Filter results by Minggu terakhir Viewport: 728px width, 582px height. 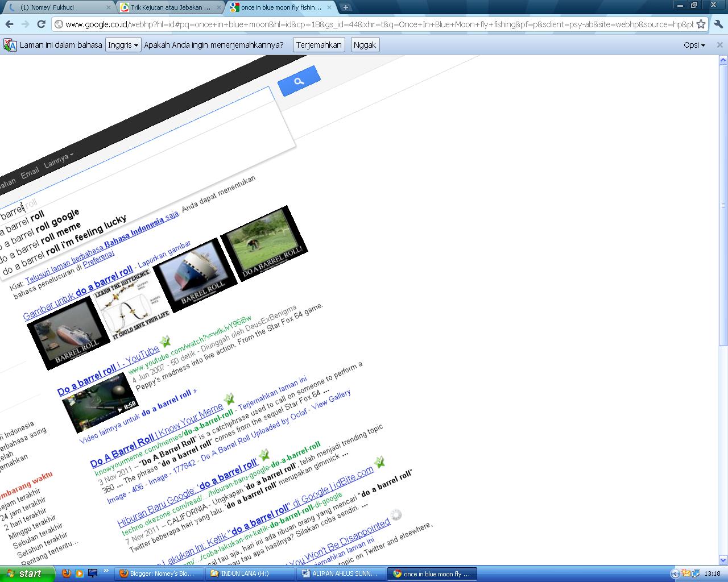[32, 528]
